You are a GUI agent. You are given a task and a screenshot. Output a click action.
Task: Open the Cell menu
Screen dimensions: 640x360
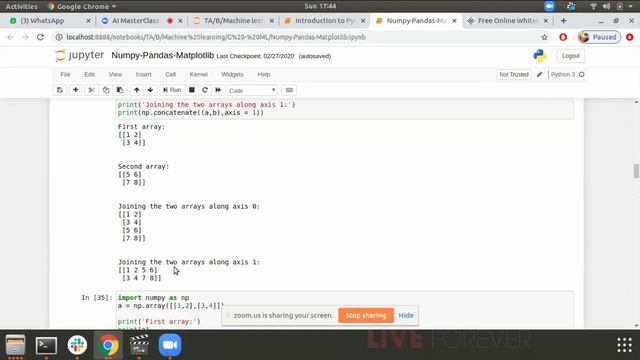[x=170, y=74]
